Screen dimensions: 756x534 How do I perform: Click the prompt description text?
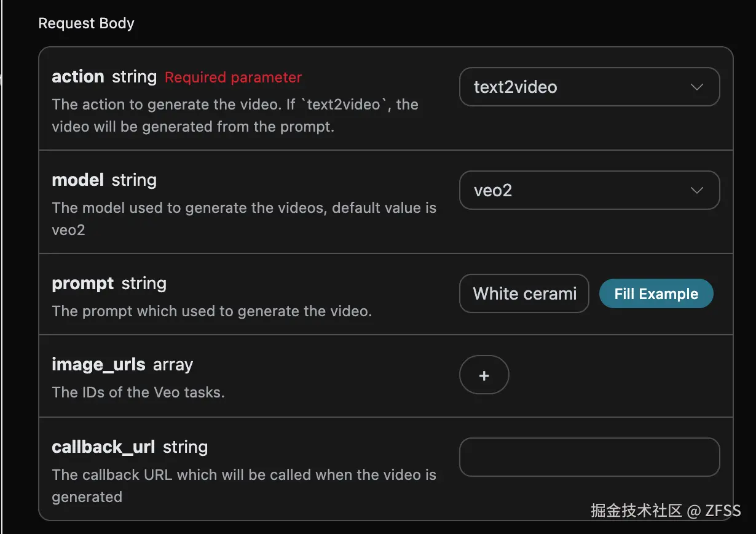pyautogui.click(x=212, y=311)
